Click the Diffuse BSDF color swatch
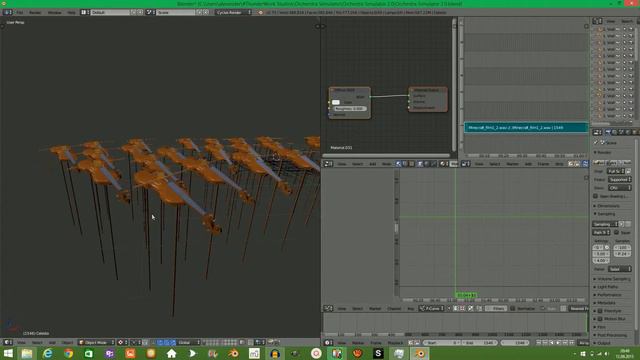Image resolution: width=640 pixels, height=360 pixels. [336, 102]
